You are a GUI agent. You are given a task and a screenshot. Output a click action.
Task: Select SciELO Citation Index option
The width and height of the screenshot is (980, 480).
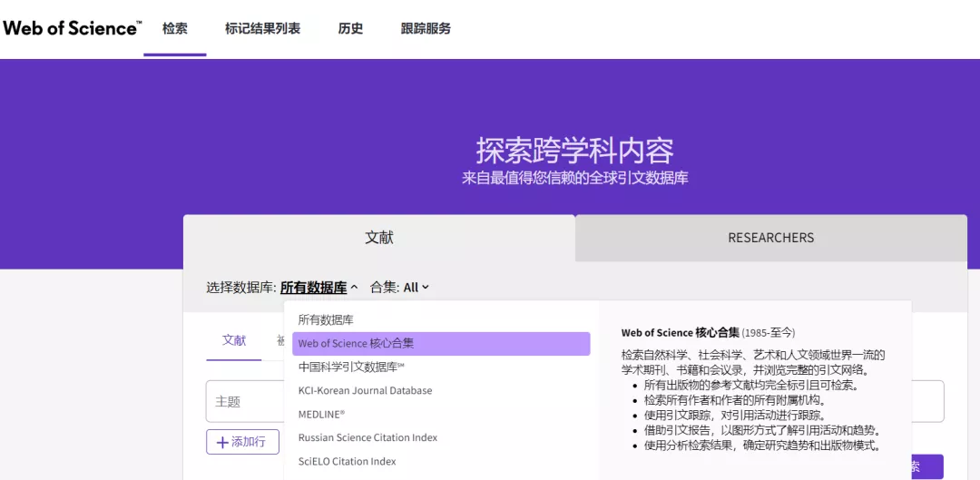(x=441, y=461)
